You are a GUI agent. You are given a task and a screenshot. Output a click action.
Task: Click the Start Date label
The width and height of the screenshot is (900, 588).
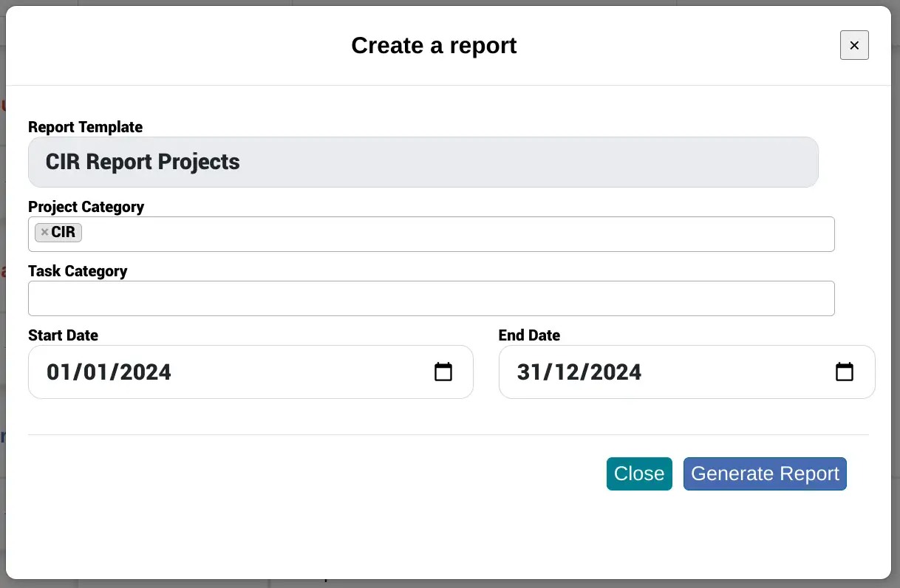(x=63, y=335)
